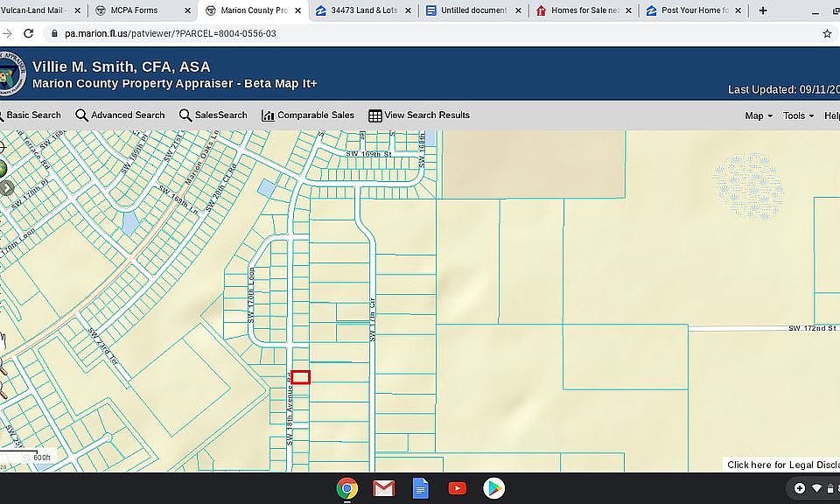Open Gmail from the shelf
This screenshot has width=840, height=504.
[x=383, y=488]
